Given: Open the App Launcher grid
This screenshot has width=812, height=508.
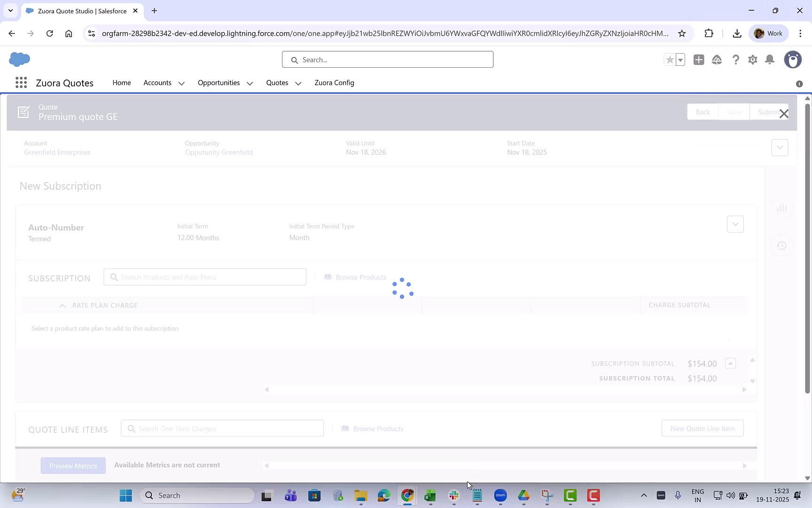Looking at the screenshot, I should (x=21, y=82).
